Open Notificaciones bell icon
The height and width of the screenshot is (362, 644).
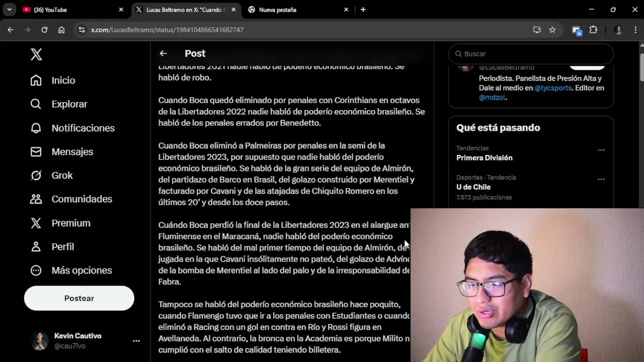36,128
